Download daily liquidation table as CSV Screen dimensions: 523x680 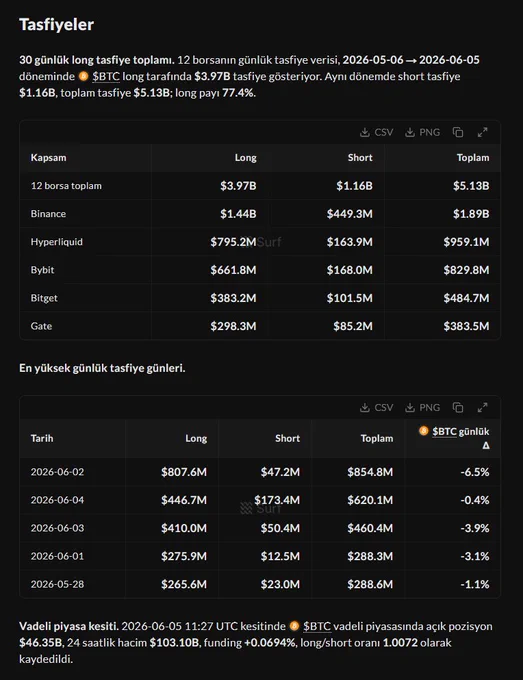(x=376, y=408)
